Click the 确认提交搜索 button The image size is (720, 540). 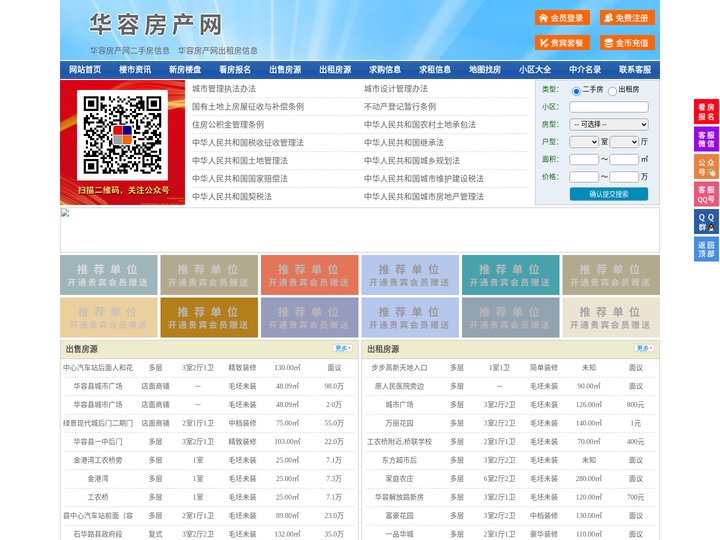pyautogui.click(x=609, y=194)
